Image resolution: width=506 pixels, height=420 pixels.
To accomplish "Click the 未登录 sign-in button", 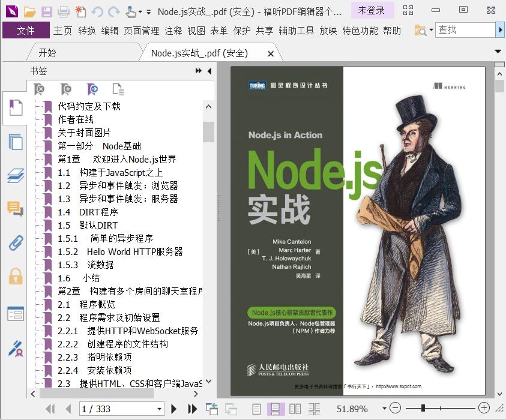I will pyautogui.click(x=371, y=10).
